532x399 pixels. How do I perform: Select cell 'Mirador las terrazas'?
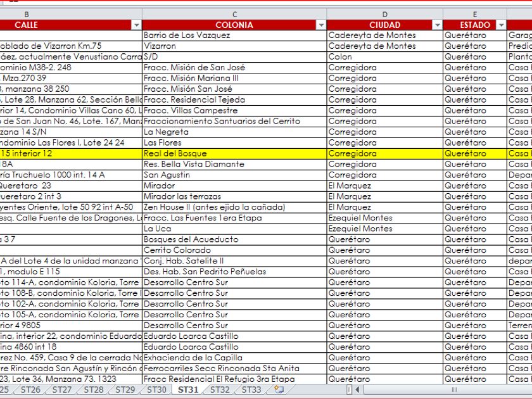pyautogui.click(x=234, y=196)
